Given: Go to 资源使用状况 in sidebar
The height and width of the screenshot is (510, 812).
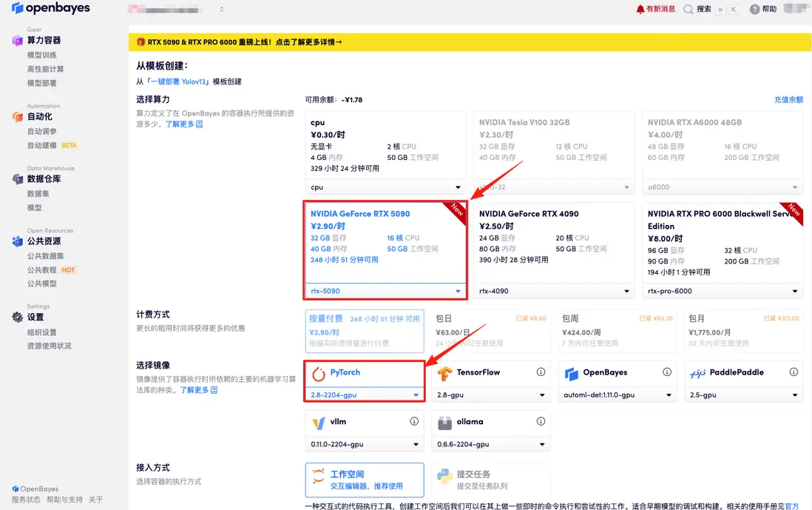Looking at the screenshot, I should click(50, 346).
